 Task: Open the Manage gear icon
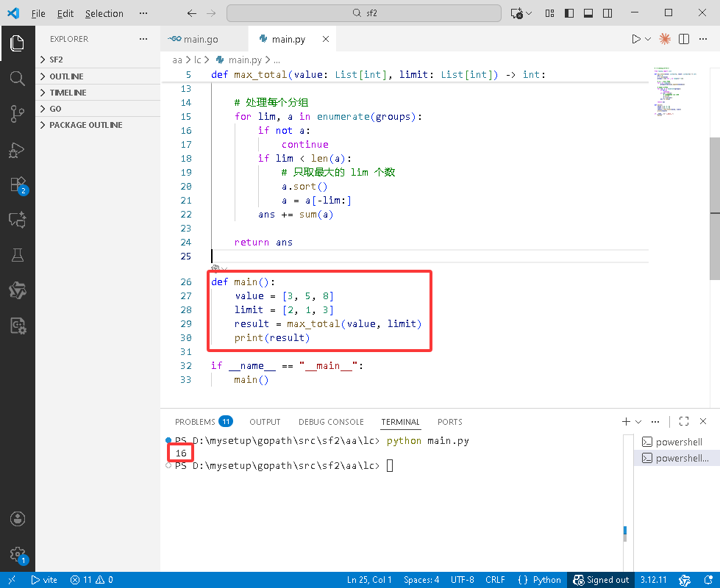coord(18,554)
